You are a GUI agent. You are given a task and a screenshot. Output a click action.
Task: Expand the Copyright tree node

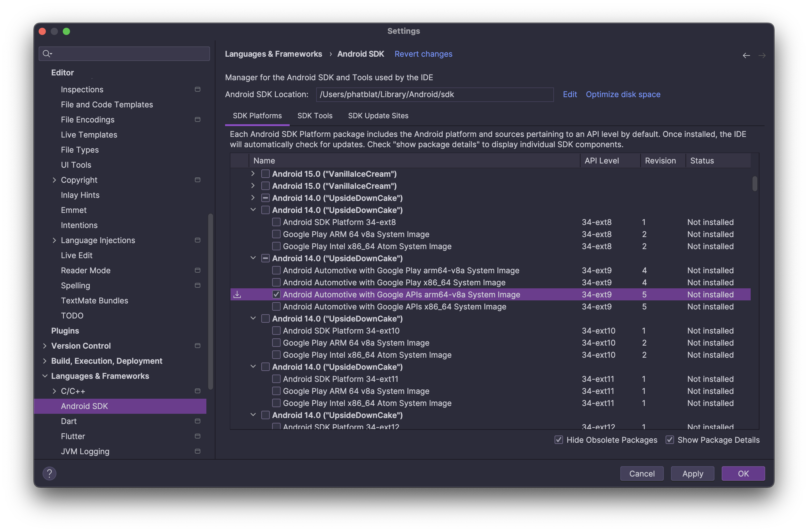(54, 180)
